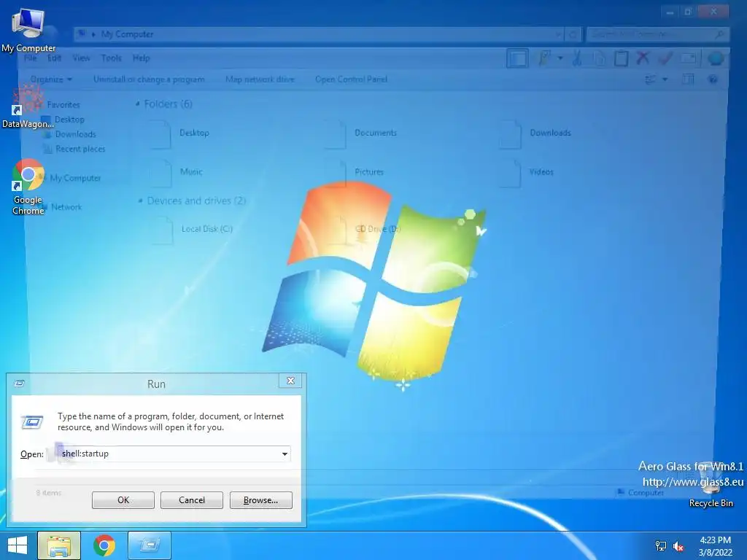This screenshot has width=747, height=560.
Task: Collapse the Folders (6) group
Action: point(138,104)
